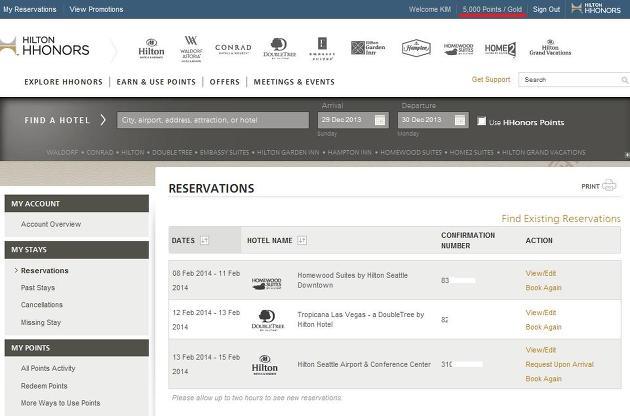The height and width of the screenshot is (416, 630).
Task: Open the Arrival date calendar icon
Action: pos(380,120)
